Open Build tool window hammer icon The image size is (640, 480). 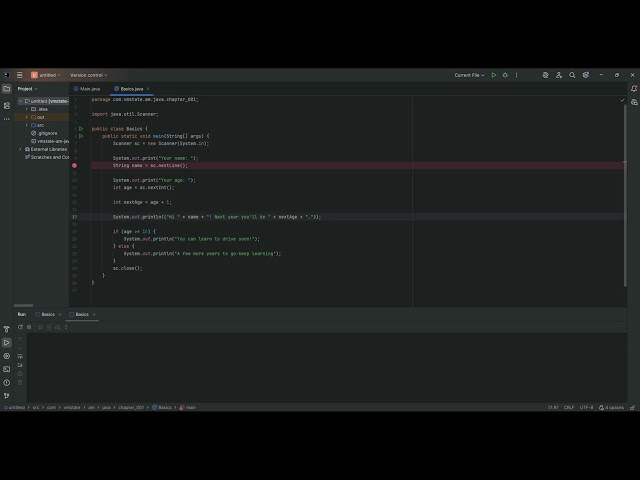(x=7, y=329)
